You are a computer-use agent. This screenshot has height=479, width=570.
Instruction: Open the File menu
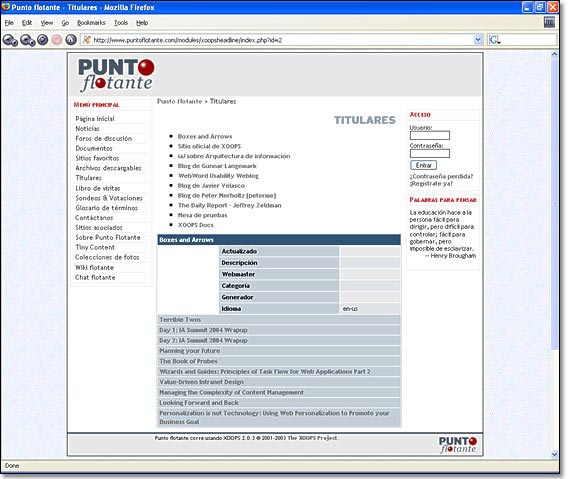click(x=9, y=23)
